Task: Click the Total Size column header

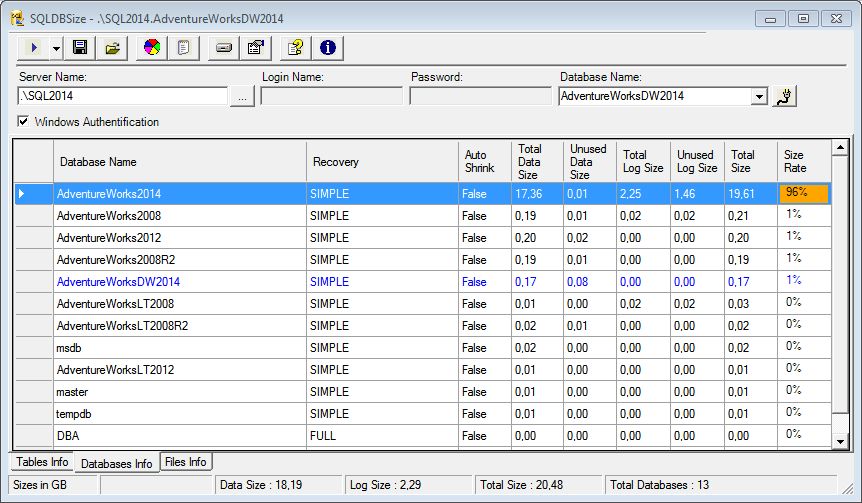Action: point(751,162)
